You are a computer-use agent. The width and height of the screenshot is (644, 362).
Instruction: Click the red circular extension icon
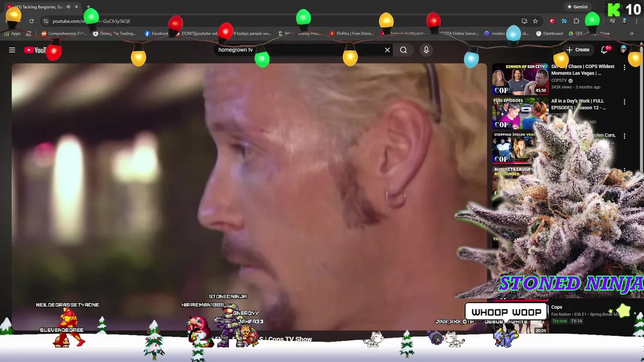coord(552,21)
